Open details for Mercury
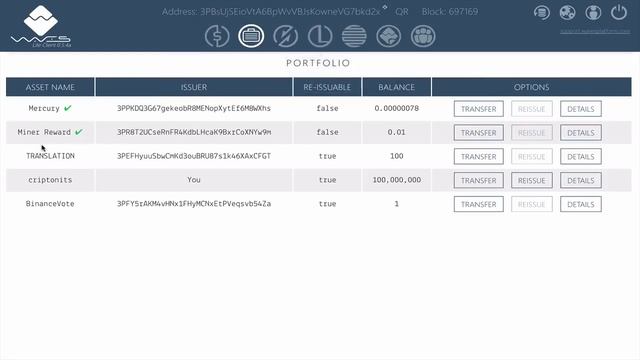Image resolution: width=640 pixels, height=360 pixels. [580, 109]
